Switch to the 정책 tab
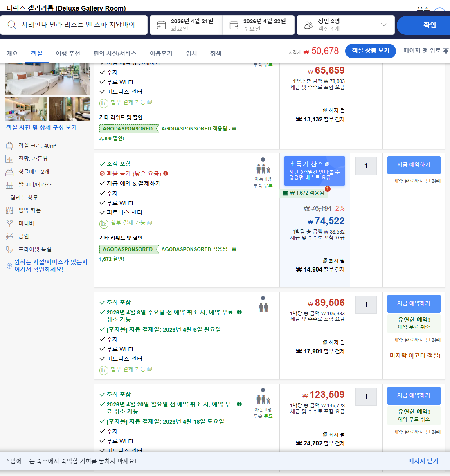The height and width of the screenshot is (476, 450). click(x=216, y=53)
